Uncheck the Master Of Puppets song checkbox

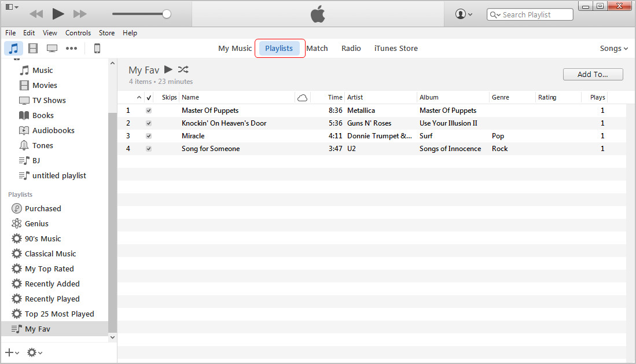(149, 111)
